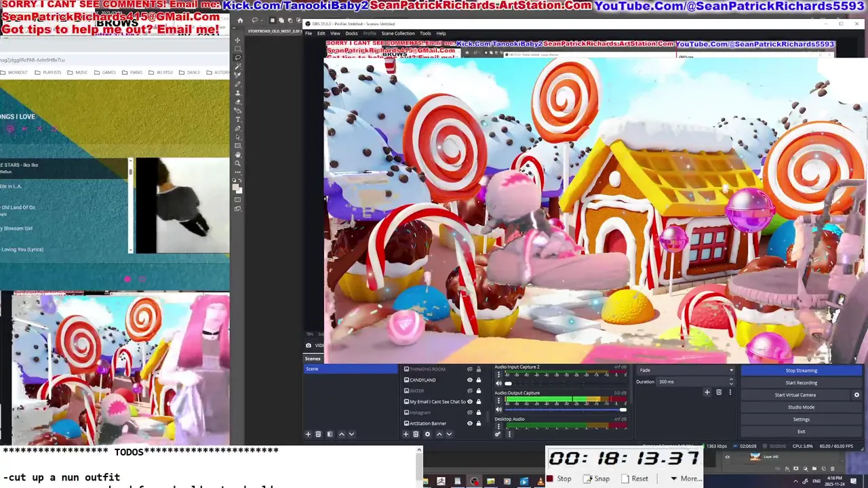This screenshot has width=868, height=488.
Task: Open the OBS Tools menu
Action: coord(425,33)
